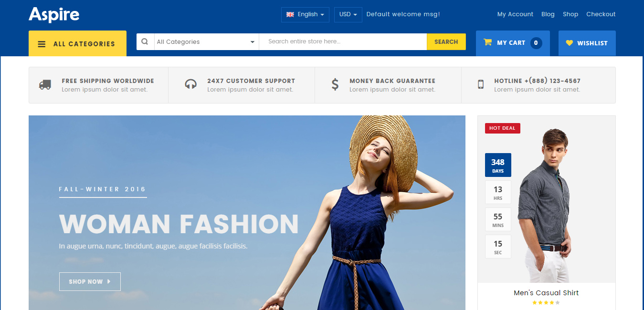The image size is (644, 310).
Task: Click the free shipping truck icon
Action: tap(45, 85)
